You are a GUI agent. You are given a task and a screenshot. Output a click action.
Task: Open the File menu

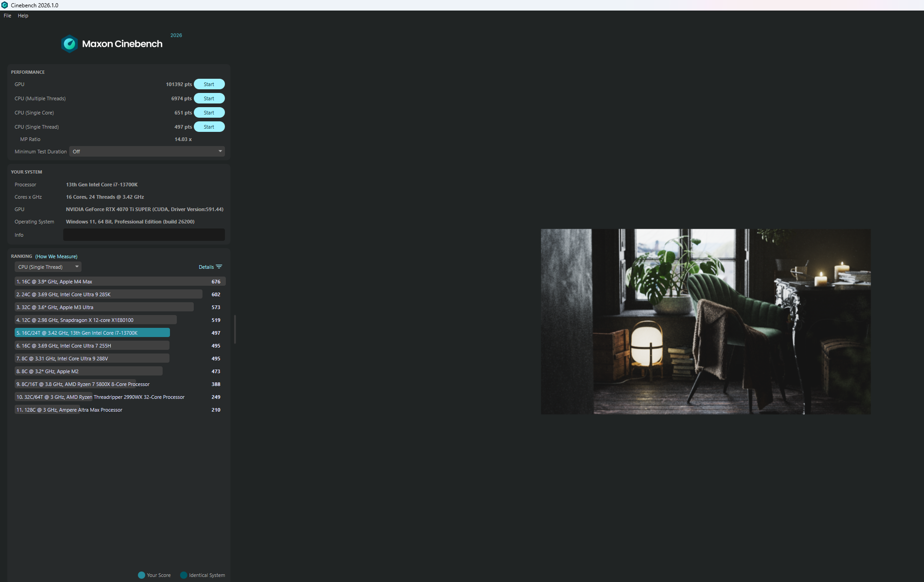(x=7, y=16)
